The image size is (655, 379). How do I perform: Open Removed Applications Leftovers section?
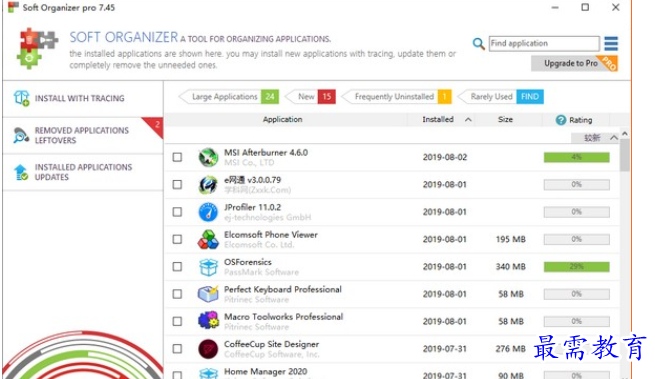click(83, 135)
